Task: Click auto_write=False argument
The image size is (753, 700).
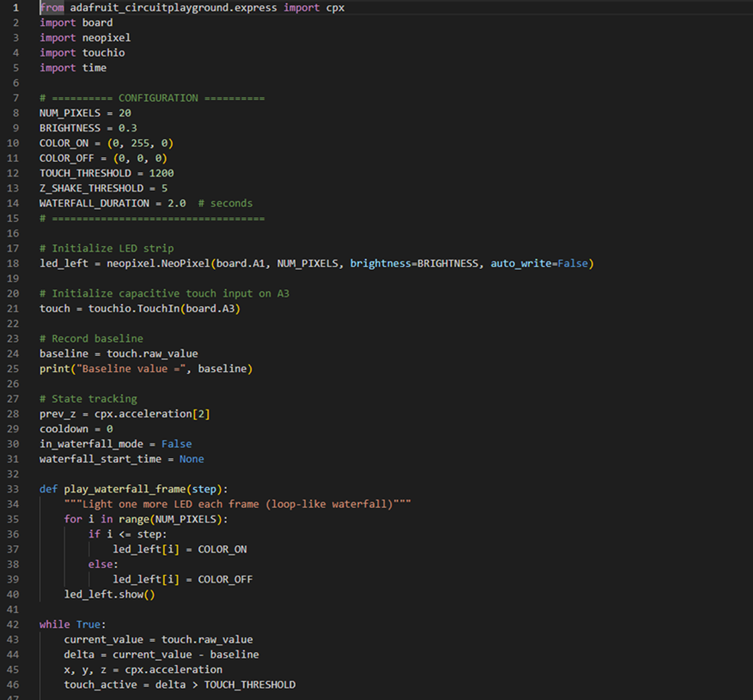Action: 539,263
